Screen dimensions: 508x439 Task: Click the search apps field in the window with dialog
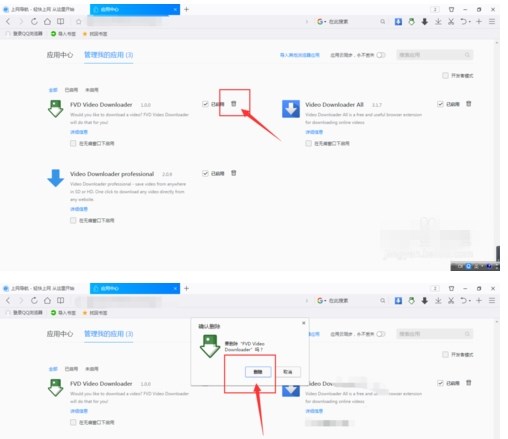click(x=435, y=334)
